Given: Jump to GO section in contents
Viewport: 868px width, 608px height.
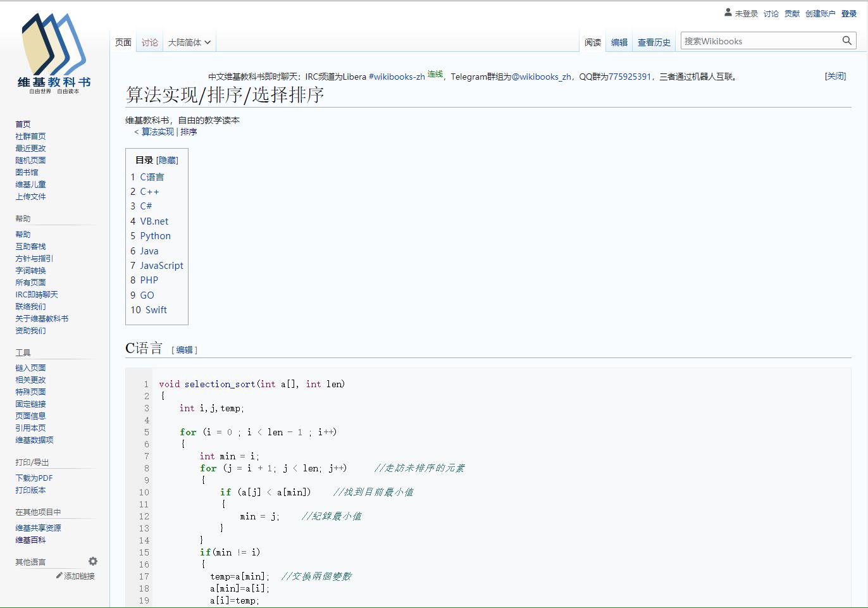Looking at the screenshot, I should 147,295.
